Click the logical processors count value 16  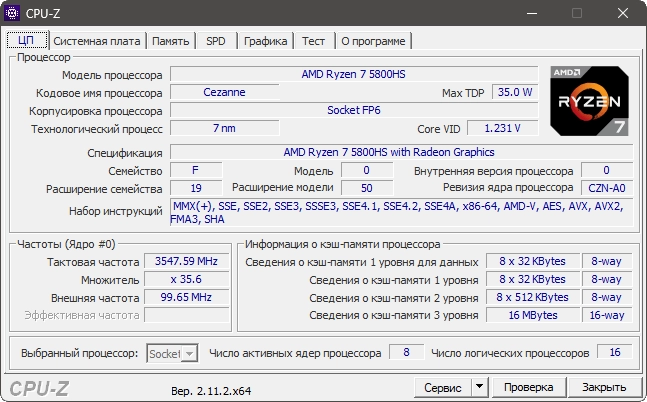[x=615, y=352]
